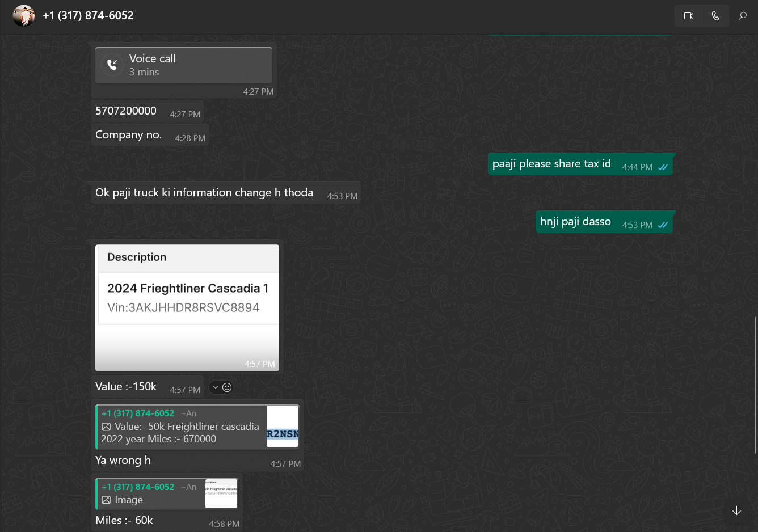Jump to latest messages with down arrow
This screenshot has height=532, width=758.
click(x=736, y=511)
